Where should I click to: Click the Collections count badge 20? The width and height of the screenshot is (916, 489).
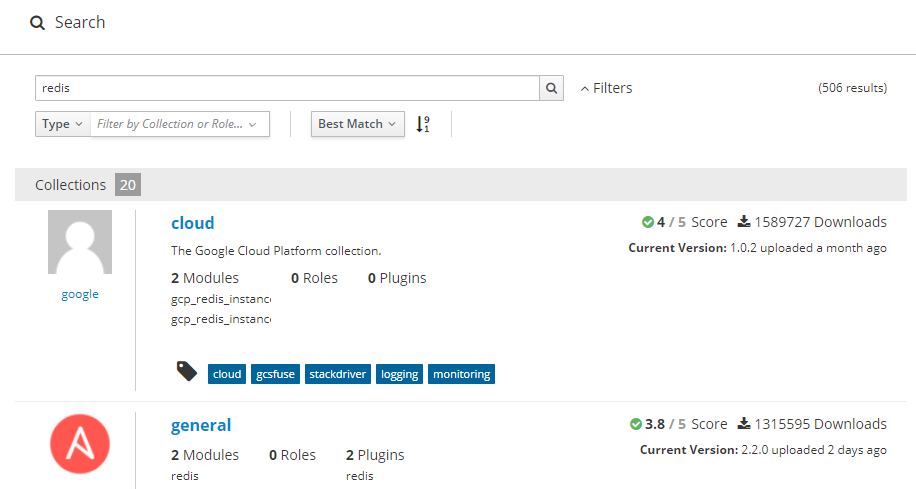pyautogui.click(x=128, y=185)
